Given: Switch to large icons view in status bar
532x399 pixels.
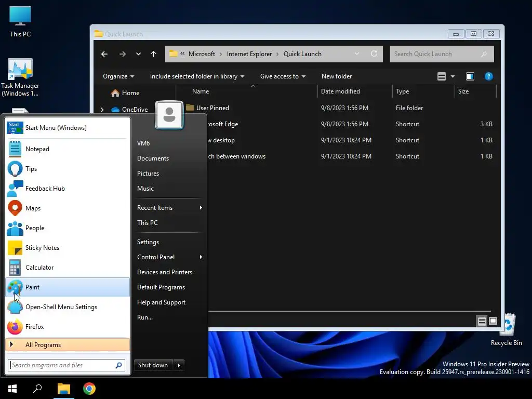Looking at the screenshot, I should pos(493,321).
